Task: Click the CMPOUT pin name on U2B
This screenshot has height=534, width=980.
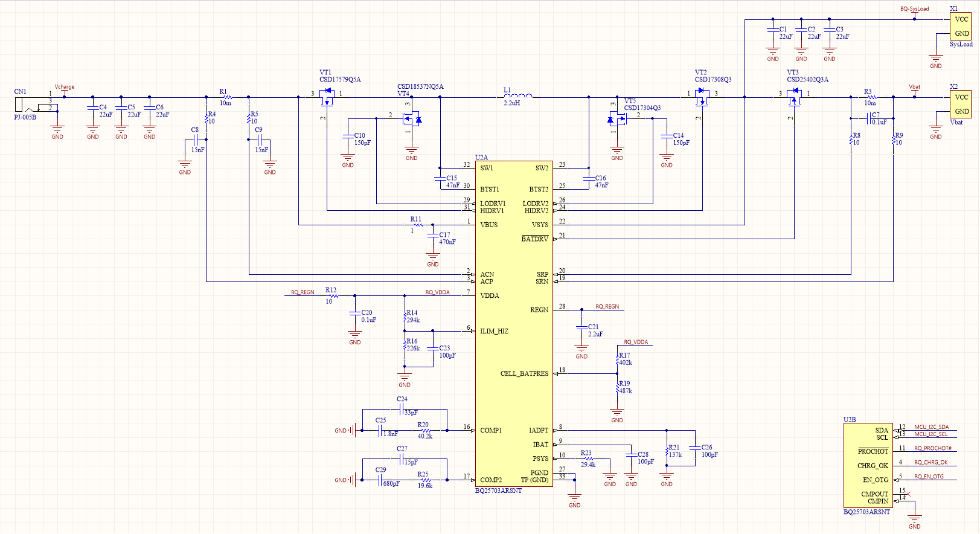Action: coord(874,494)
